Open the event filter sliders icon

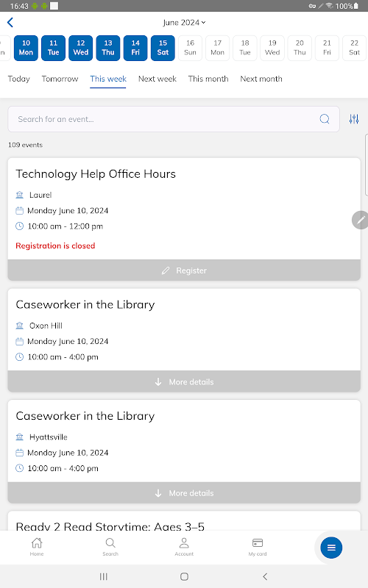pos(354,119)
